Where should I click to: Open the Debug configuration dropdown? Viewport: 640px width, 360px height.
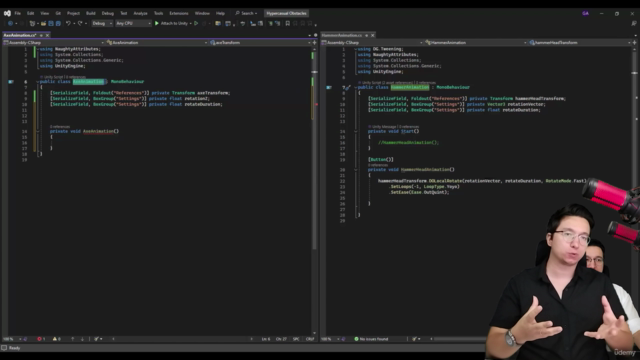coord(102,24)
